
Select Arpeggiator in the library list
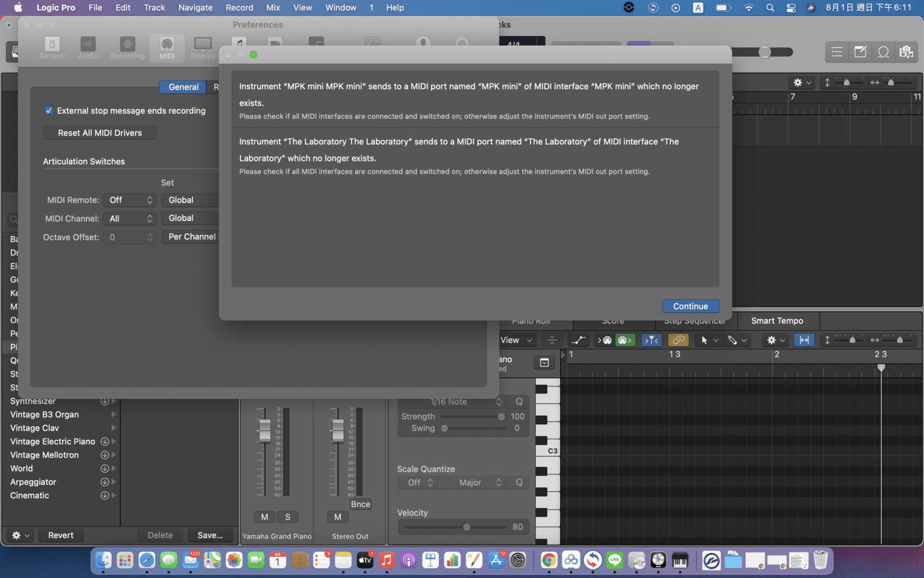[33, 482]
